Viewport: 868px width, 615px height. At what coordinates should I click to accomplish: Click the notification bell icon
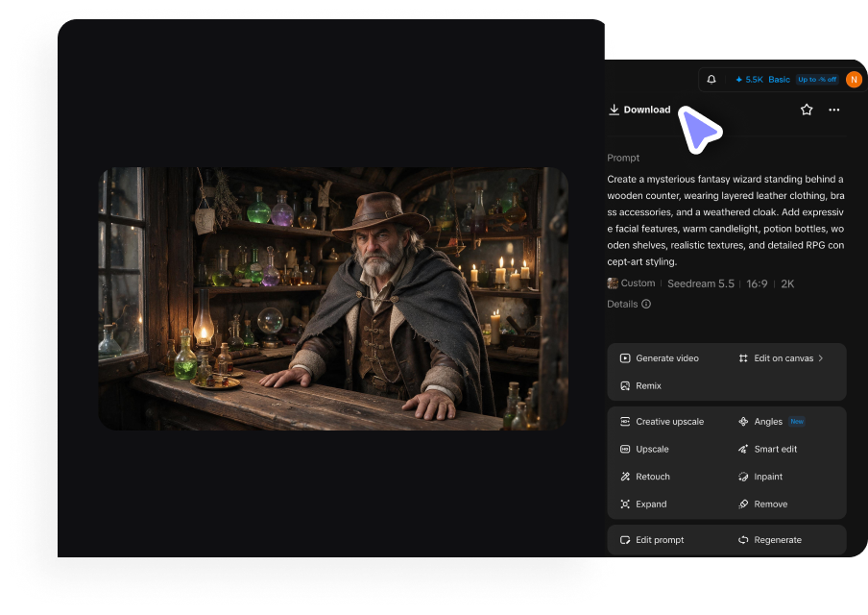pos(711,79)
